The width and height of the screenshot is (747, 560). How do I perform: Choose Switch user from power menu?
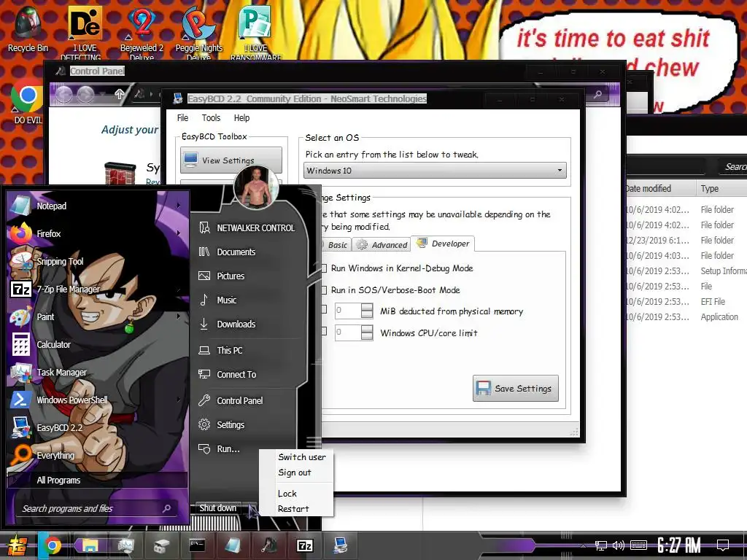[301, 457]
